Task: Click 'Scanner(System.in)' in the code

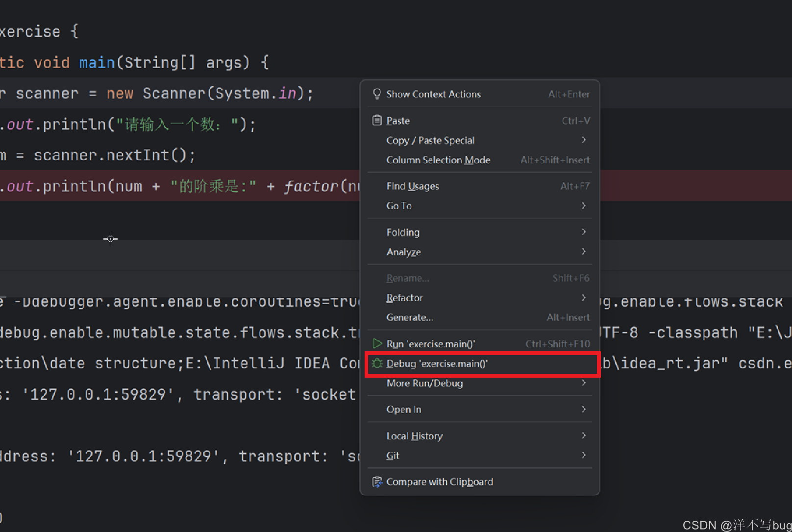Action: tap(224, 94)
